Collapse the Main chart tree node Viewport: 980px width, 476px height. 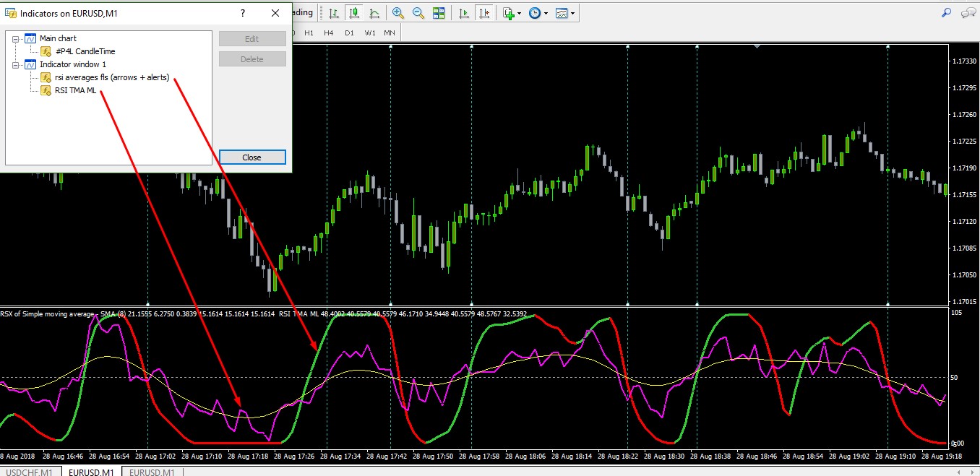pos(15,38)
